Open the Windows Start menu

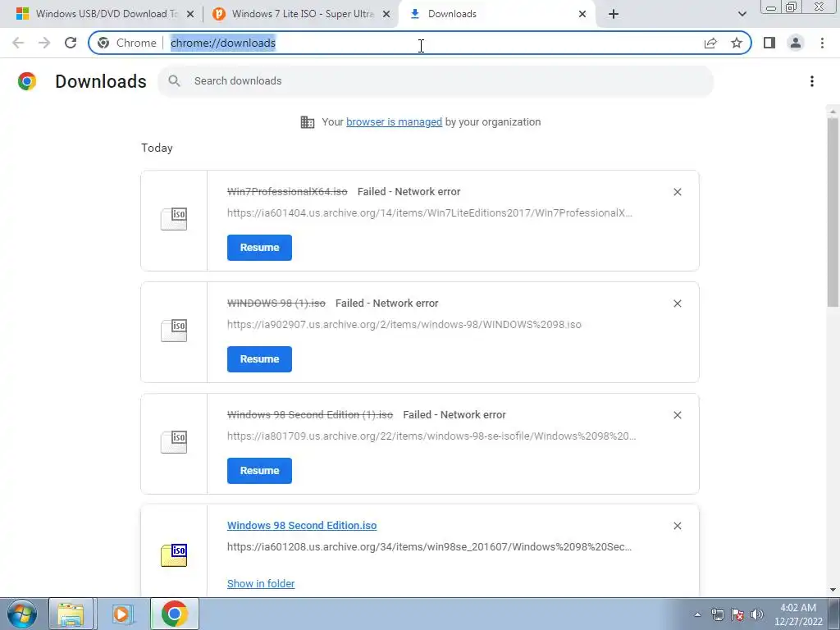(22, 614)
